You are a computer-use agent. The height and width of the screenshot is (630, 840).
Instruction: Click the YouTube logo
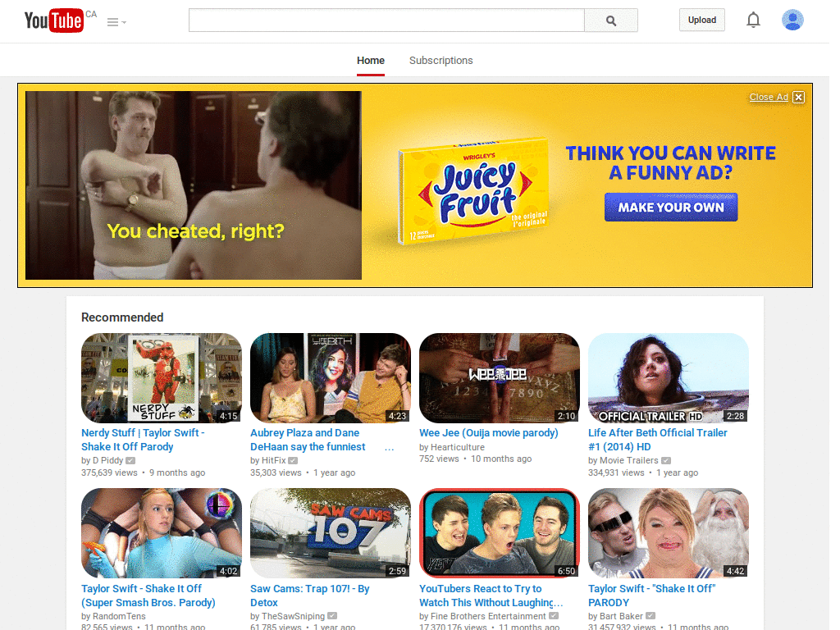54,21
